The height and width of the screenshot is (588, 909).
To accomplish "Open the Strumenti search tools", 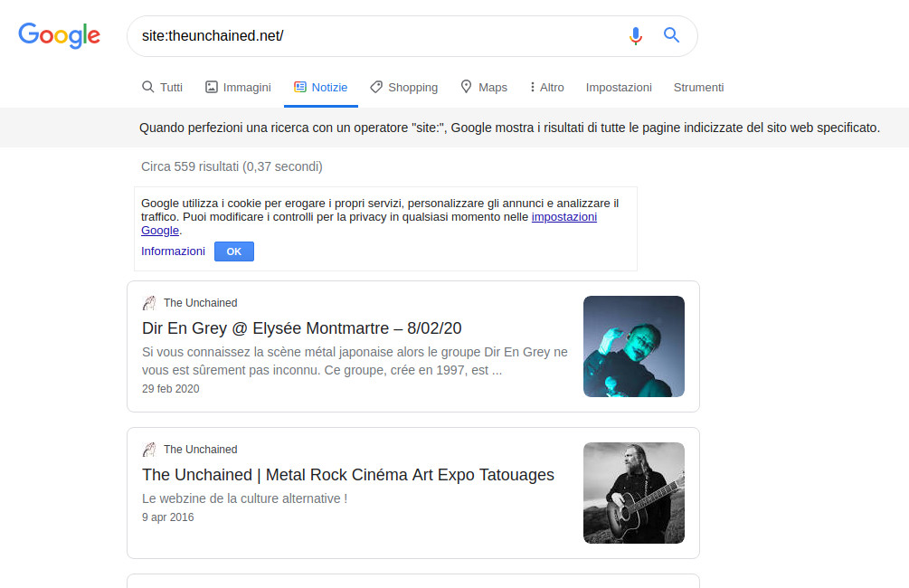I will click(698, 87).
